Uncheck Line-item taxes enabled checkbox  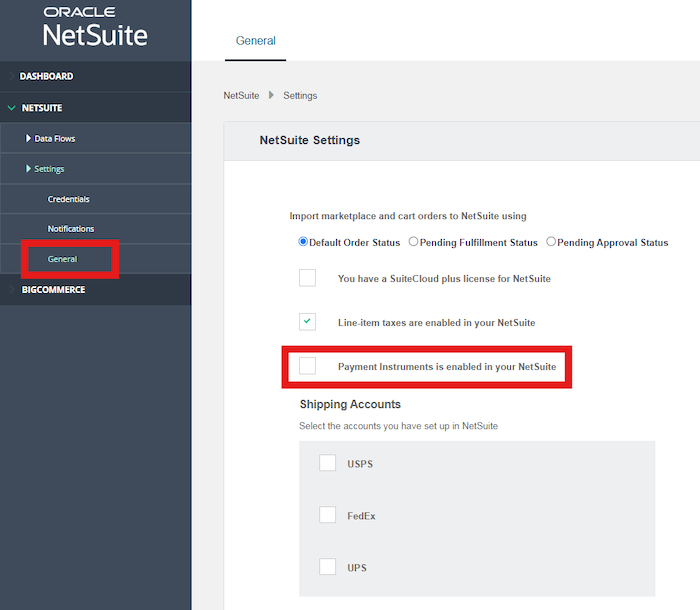coord(308,322)
